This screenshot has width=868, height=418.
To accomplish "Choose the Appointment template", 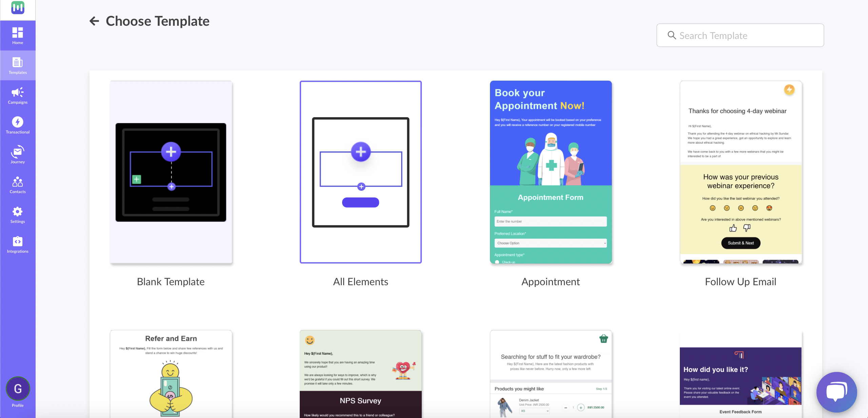I will point(551,172).
